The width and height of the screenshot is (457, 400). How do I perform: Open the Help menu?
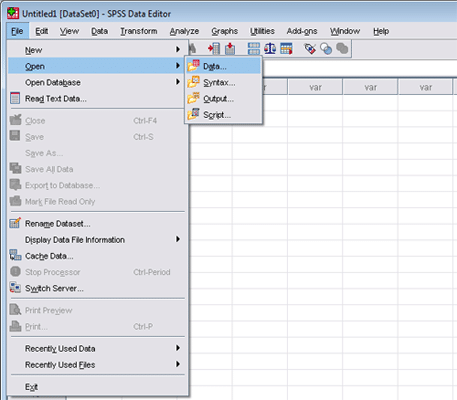[x=381, y=31]
